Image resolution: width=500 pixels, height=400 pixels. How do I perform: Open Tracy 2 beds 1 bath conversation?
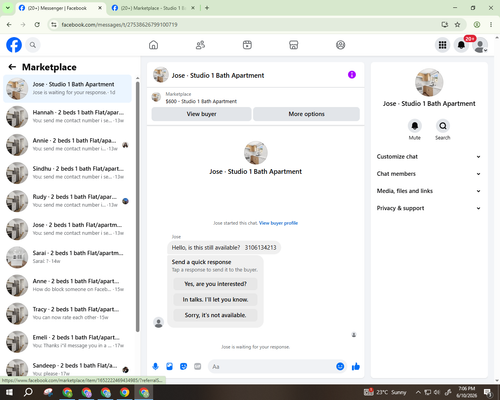coord(67,313)
